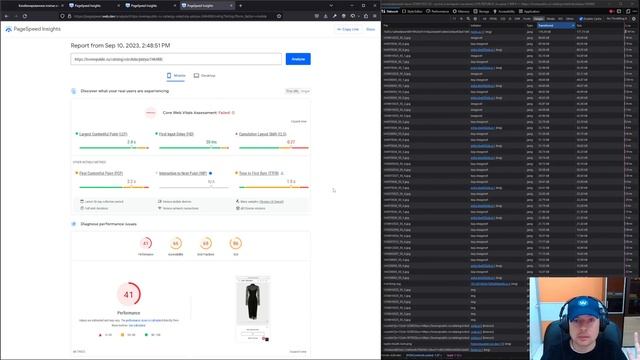Switch to the Desktop report tab
This screenshot has width=640, height=360.
click(204, 76)
